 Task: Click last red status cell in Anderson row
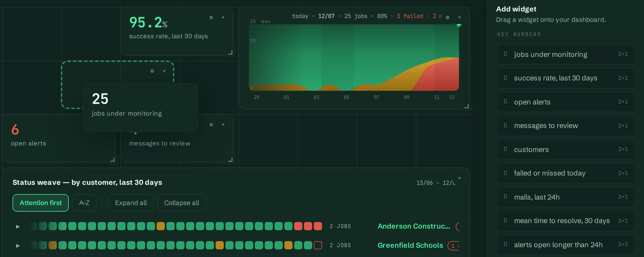tap(318, 226)
